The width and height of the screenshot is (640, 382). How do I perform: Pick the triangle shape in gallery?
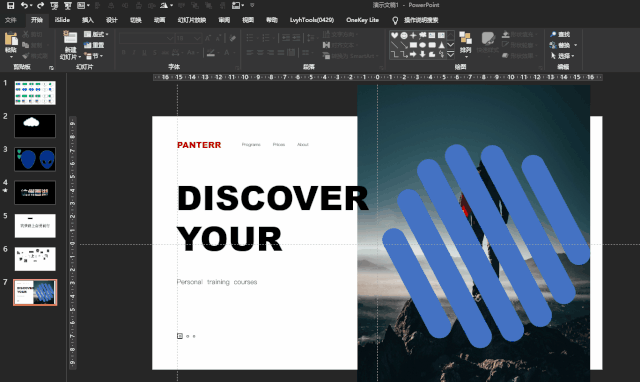click(x=441, y=45)
